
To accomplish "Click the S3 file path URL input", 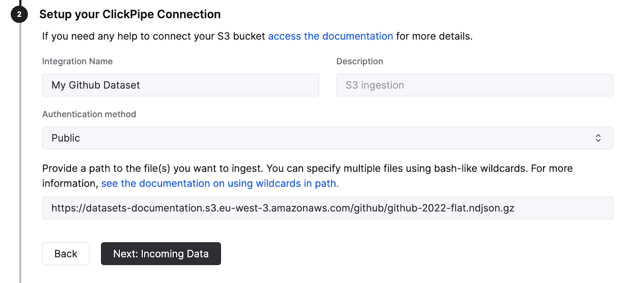I will coord(327,208).
